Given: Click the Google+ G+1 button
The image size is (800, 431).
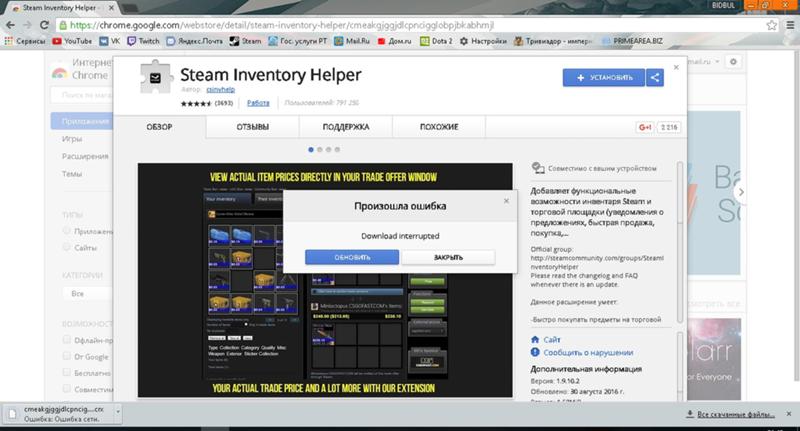Looking at the screenshot, I should coord(645,127).
